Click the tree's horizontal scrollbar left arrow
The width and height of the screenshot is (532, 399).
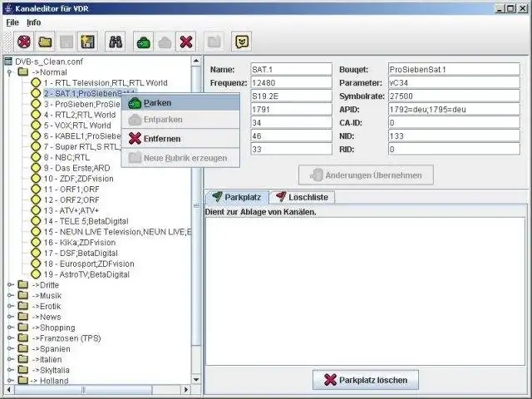(8, 390)
